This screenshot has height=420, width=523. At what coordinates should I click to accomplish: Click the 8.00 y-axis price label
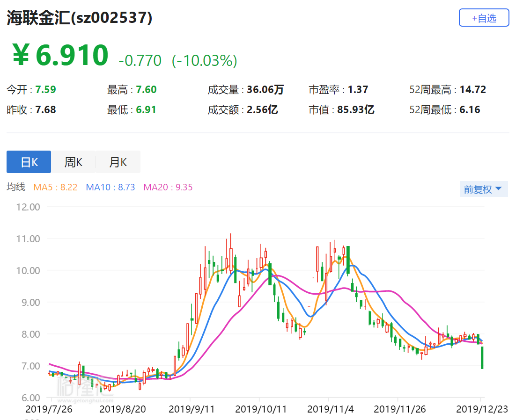click(31, 334)
